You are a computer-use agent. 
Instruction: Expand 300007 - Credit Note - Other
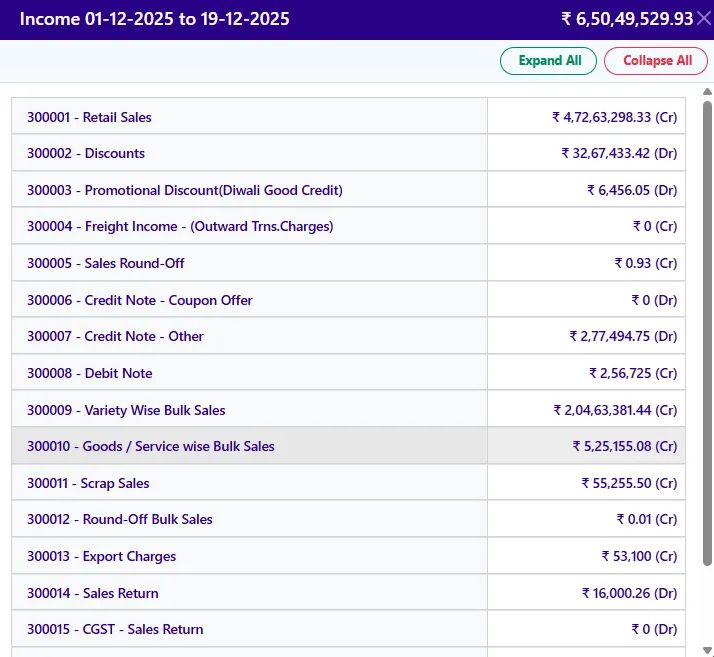point(348,336)
